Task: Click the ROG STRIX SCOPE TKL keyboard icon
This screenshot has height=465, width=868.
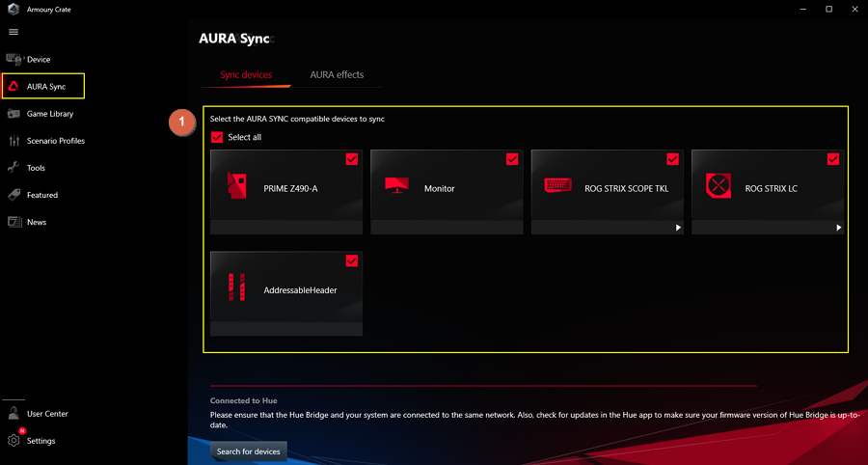Action: pyautogui.click(x=558, y=185)
